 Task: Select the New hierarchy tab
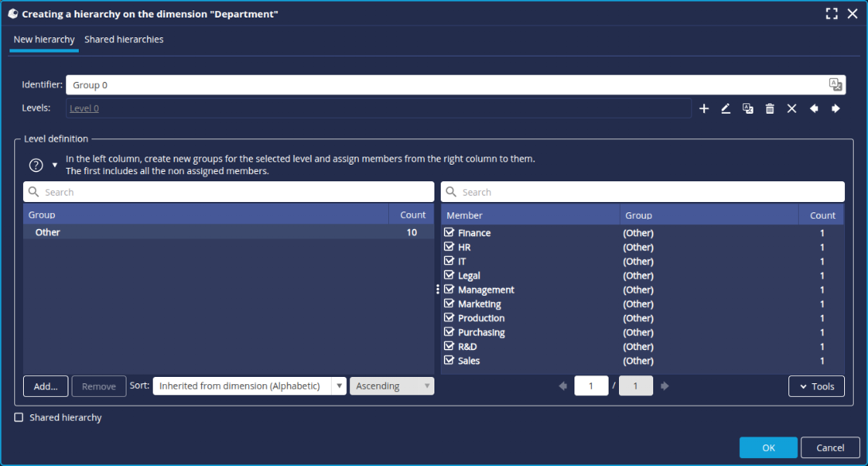pos(44,40)
